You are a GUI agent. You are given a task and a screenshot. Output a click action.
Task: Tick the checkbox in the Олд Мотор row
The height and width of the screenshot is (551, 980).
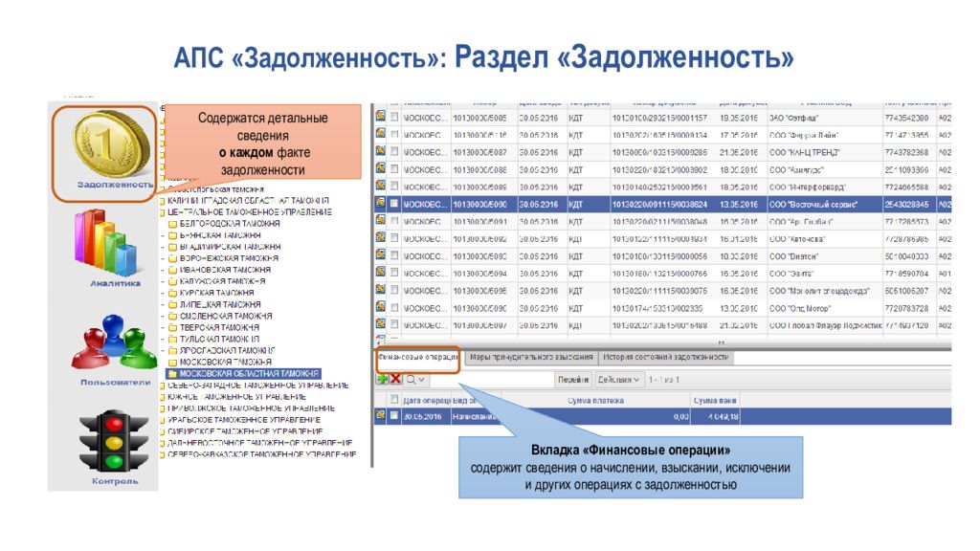[x=394, y=307]
